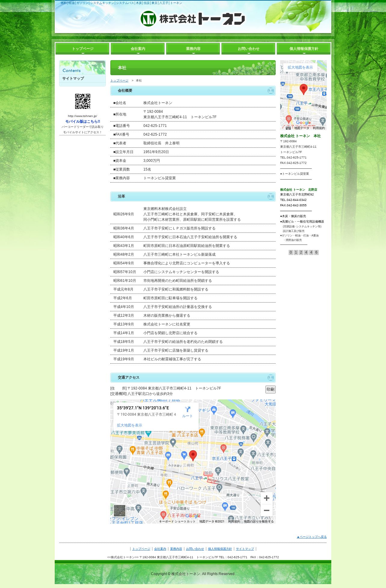Screen dimensions: 386x588
Task: Click ▲ページトップへ戻る link
Action: tap(311, 537)
